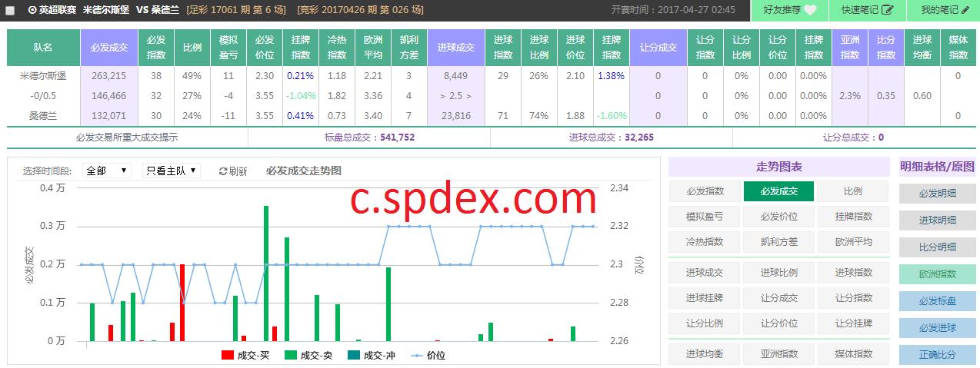Toggle the red 成交-买 legend series
The width and height of the screenshot is (980, 368).
[245, 355]
